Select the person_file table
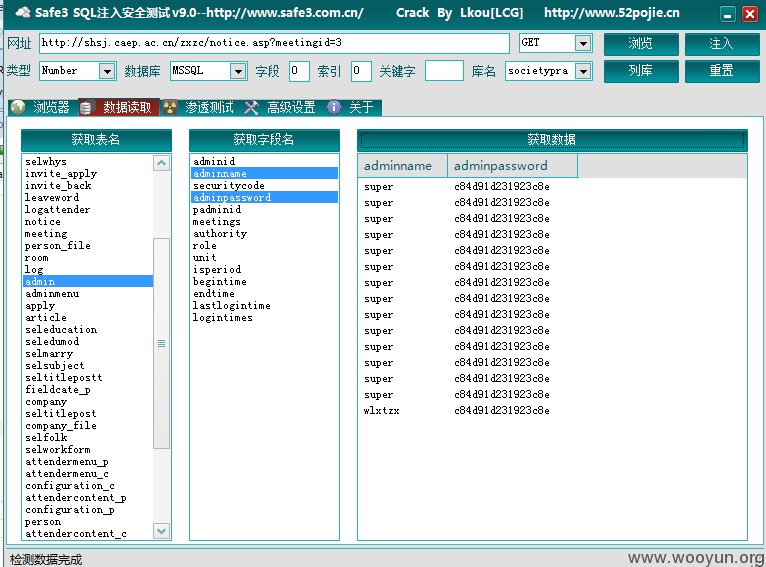This screenshot has width=766, height=567. click(88, 246)
